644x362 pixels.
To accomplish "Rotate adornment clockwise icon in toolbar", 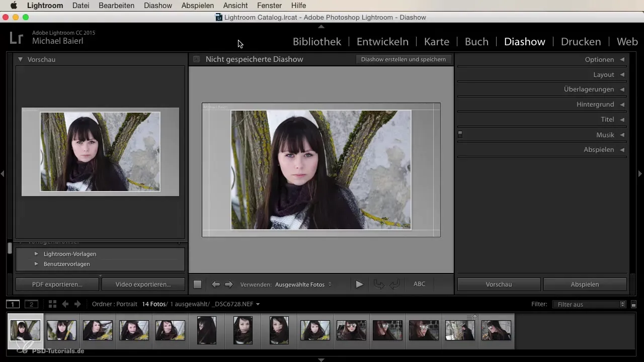I will tap(395, 285).
